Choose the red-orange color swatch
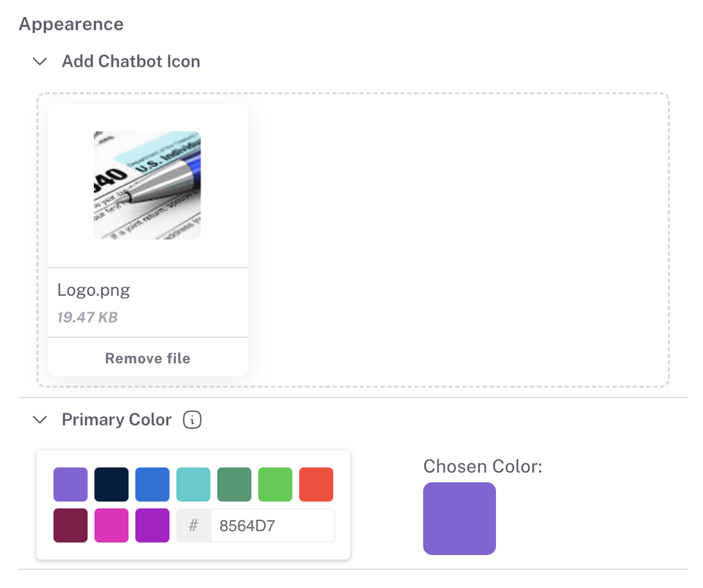 (316, 485)
